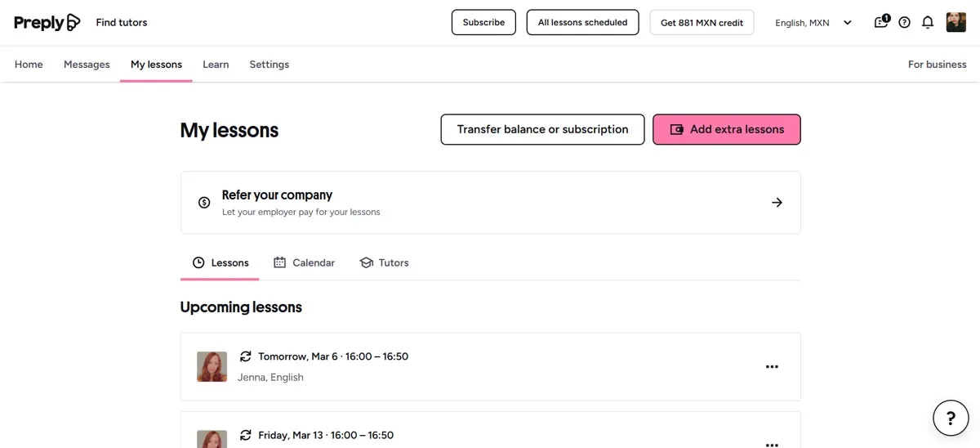Open the profile avatar menu

pyautogui.click(x=955, y=23)
